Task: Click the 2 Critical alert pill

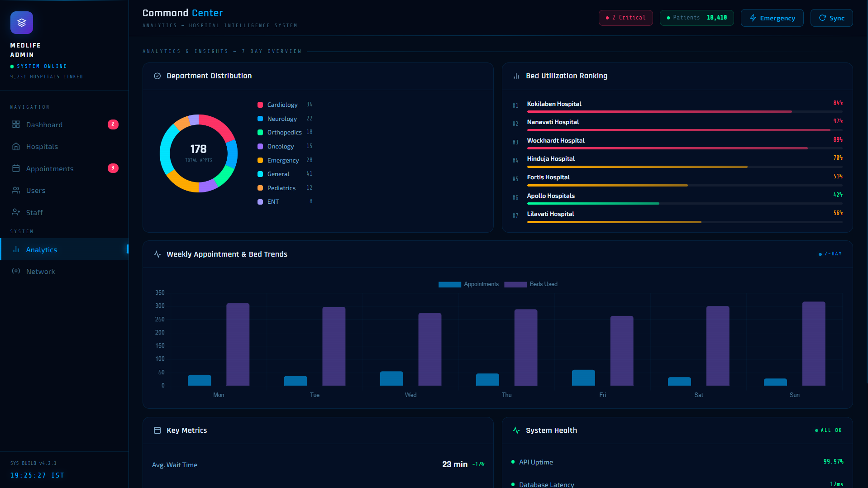Action: (626, 18)
